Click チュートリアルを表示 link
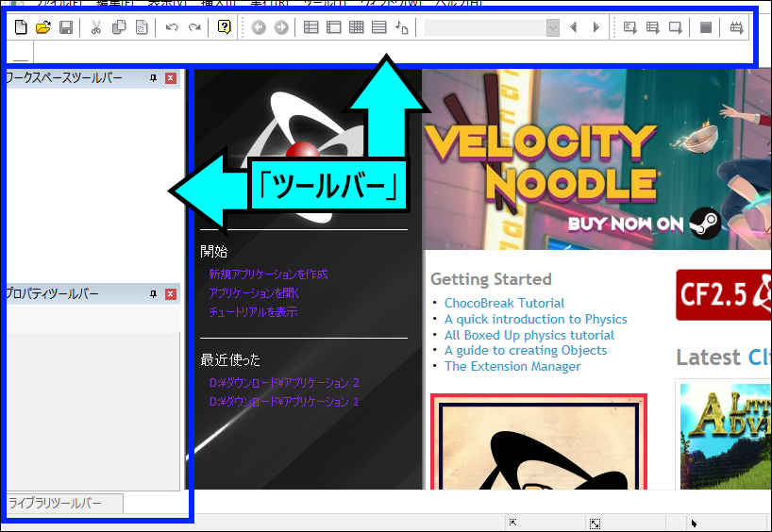 point(253,311)
